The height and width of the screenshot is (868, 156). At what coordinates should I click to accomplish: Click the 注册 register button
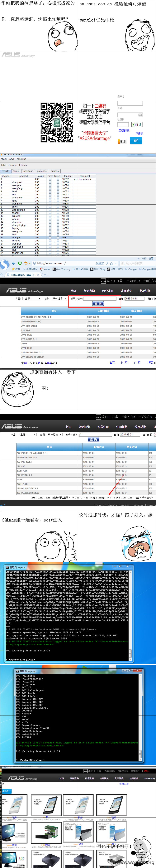(122, 141)
